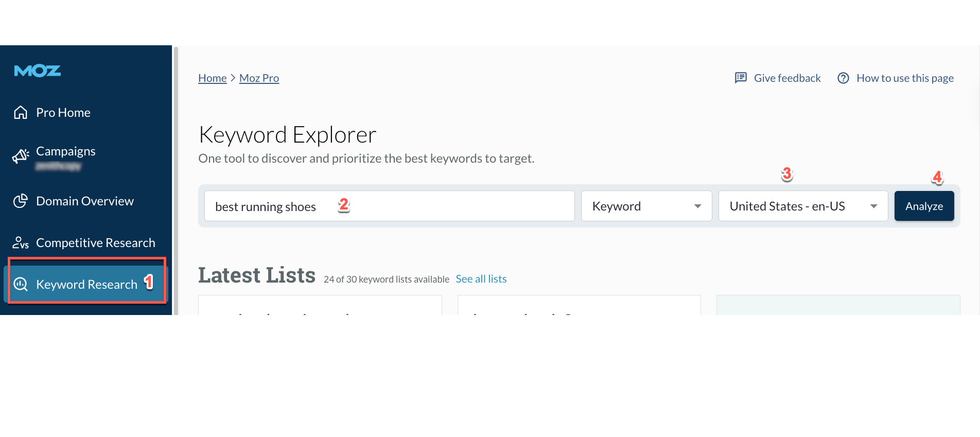The height and width of the screenshot is (437, 980).
Task: Expand the United States - en-US locale dropdown
Action: tap(802, 206)
